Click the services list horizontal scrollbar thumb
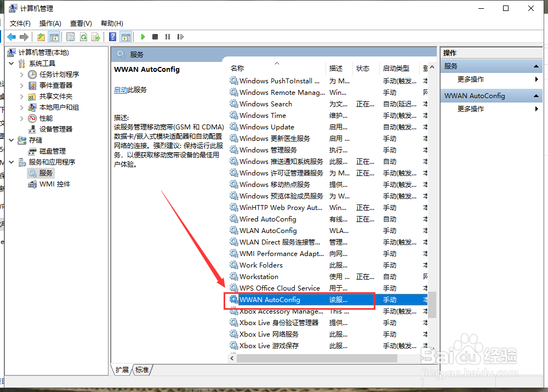 pos(317,359)
